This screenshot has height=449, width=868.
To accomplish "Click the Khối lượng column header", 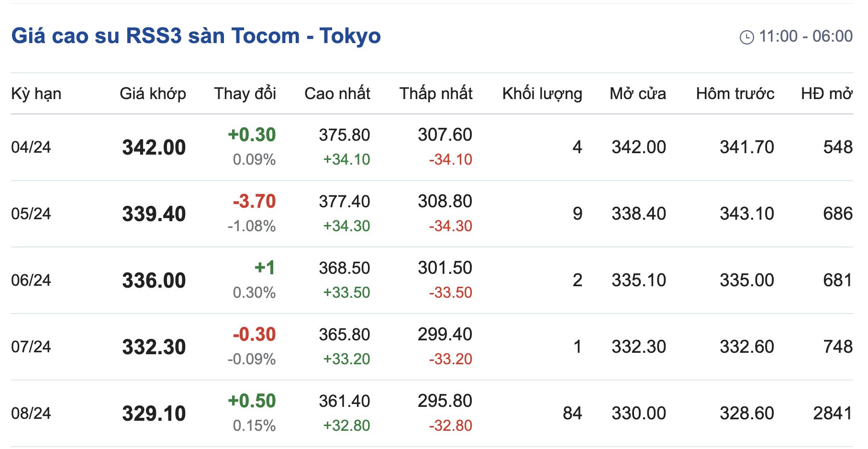I will pyautogui.click(x=542, y=94).
